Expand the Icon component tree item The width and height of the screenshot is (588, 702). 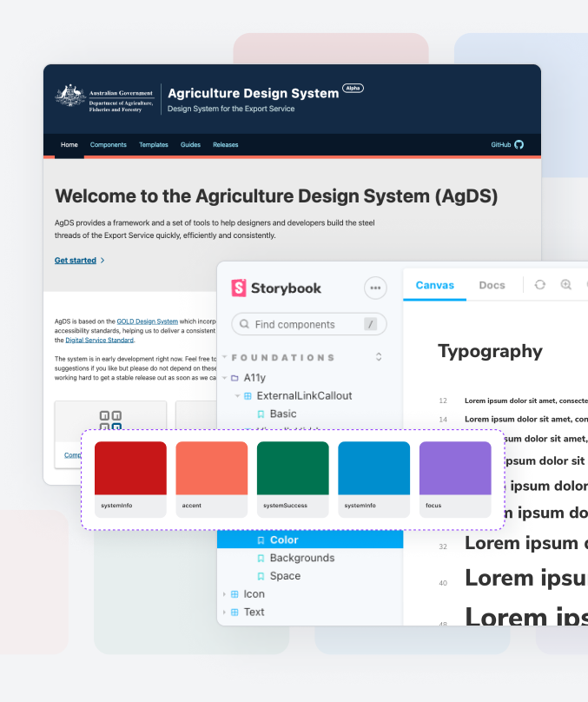(225, 594)
